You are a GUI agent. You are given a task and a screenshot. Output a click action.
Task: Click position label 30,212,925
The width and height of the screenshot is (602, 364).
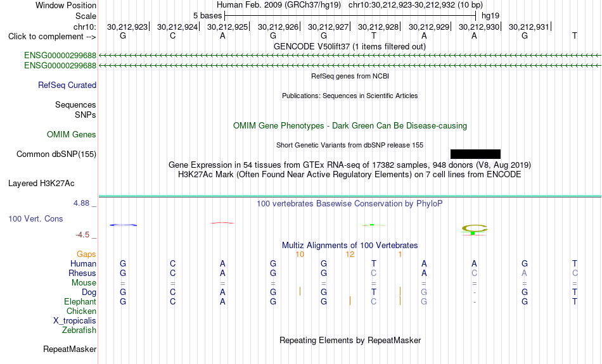[x=227, y=27]
